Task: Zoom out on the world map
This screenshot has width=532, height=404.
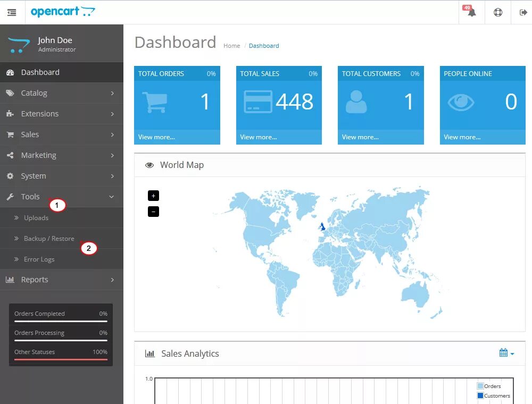Action: tap(153, 212)
